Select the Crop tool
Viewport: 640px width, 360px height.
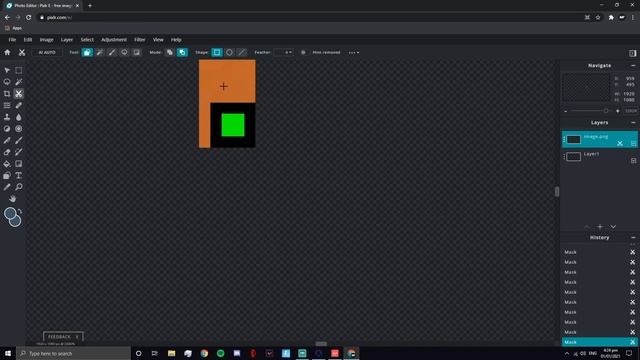(x=7, y=93)
